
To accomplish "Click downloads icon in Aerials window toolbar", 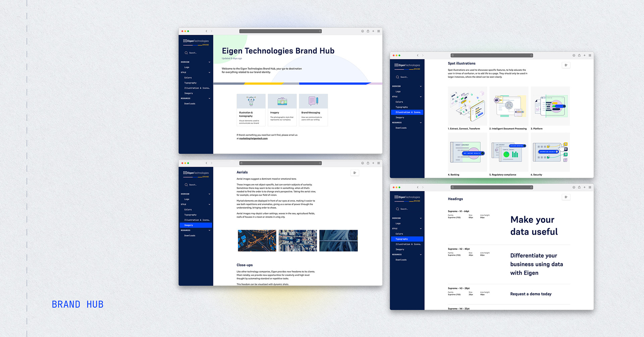I will click(363, 163).
